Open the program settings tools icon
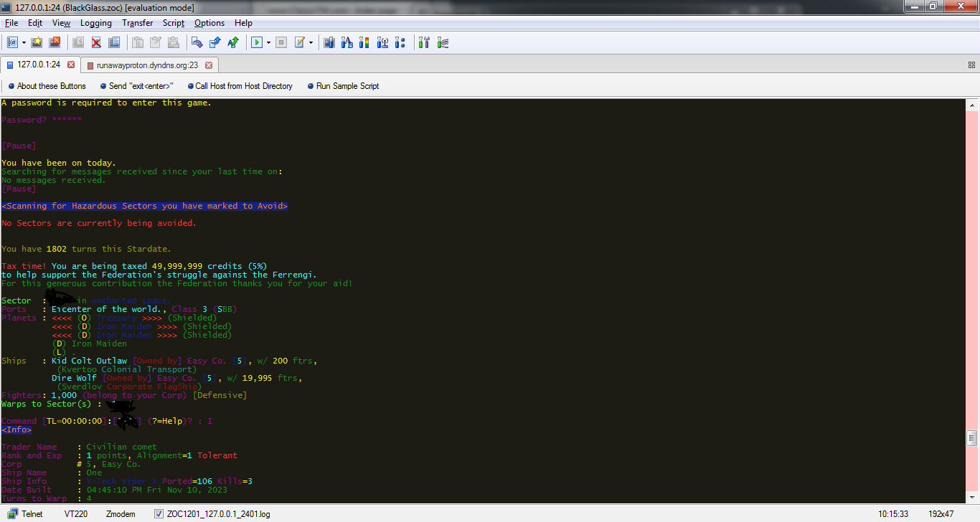980x522 pixels. 424,42
